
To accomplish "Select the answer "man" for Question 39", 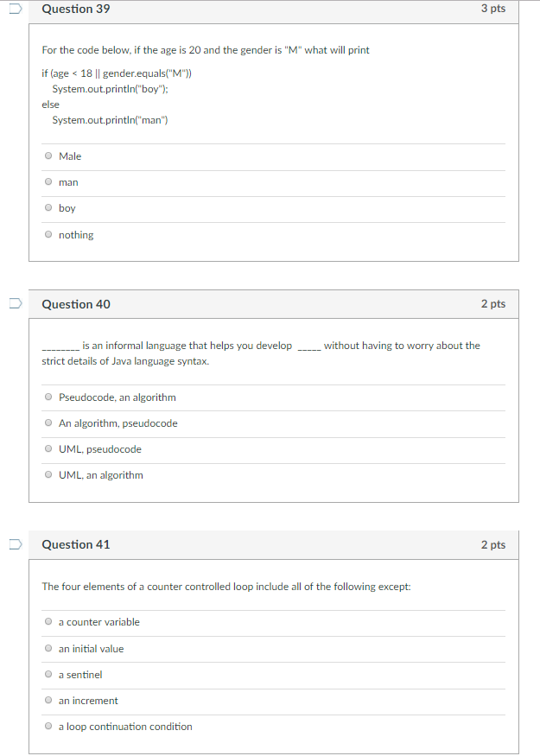I will pyautogui.click(x=48, y=181).
